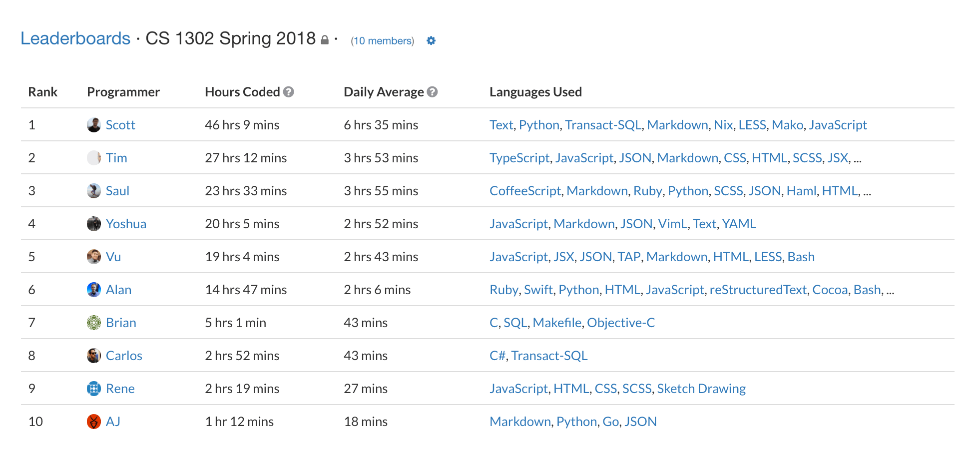The height and width of the screenshot is (464, 980).
Task: Select CoffeeScript in Saul's languages
Action: tap(525, 191)
